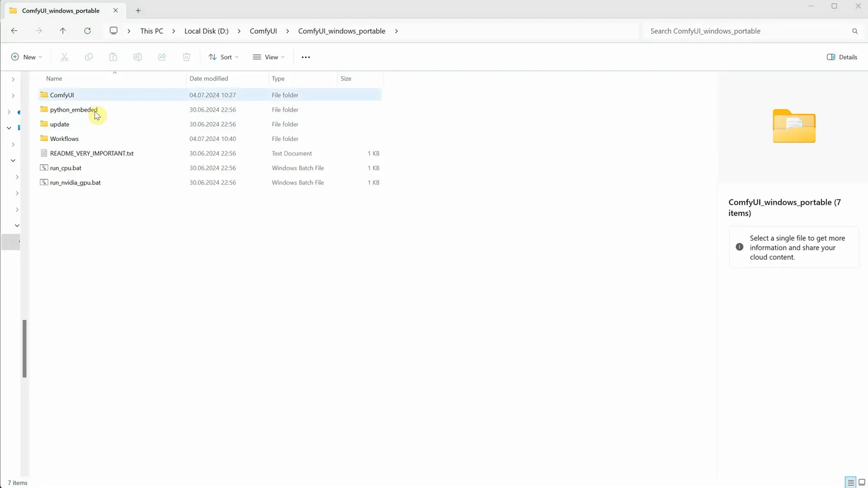Viewport: 868px width, 488px height.
Task: Expand chevron after This PC in address bar
Action: (x=174, y=31)
